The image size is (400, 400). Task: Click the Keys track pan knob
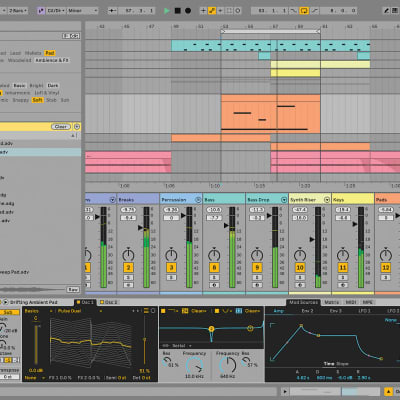click(343, 255)
